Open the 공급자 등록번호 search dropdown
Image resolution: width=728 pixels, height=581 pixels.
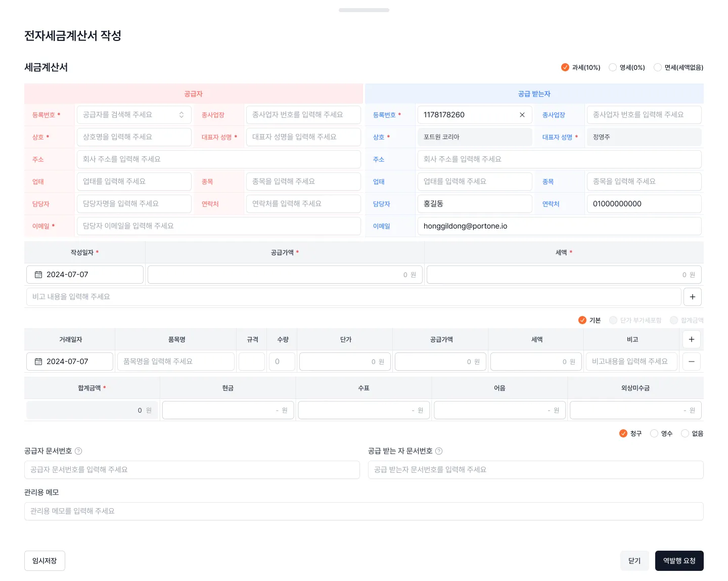(x=133, y=115)
